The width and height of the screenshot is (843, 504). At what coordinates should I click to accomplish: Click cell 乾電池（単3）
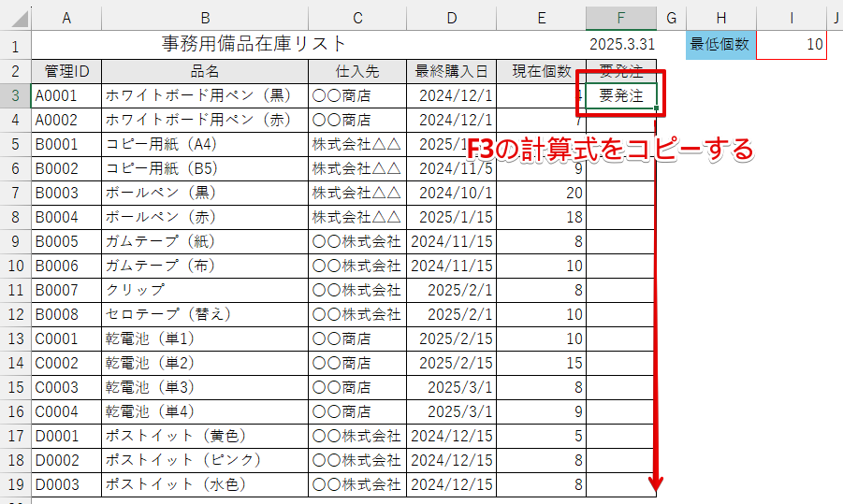[x=205, y=387]
